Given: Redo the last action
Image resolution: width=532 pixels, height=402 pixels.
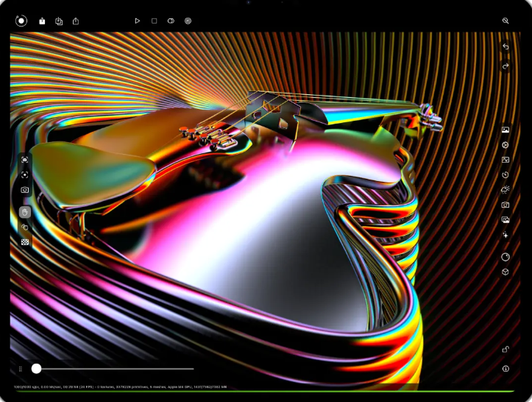Looking at the screenshot, I should (x=506, y=66).
